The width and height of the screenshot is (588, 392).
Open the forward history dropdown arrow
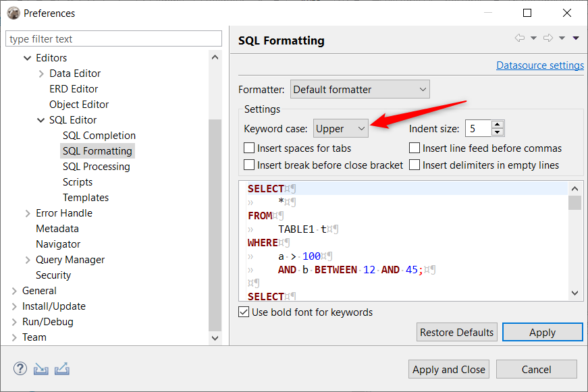click(562, 38)
